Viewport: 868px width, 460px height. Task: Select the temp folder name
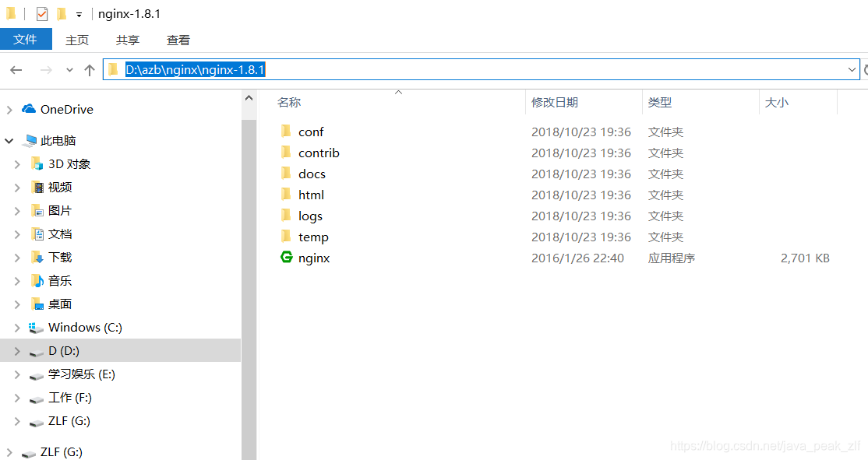[x=313, y=237]
